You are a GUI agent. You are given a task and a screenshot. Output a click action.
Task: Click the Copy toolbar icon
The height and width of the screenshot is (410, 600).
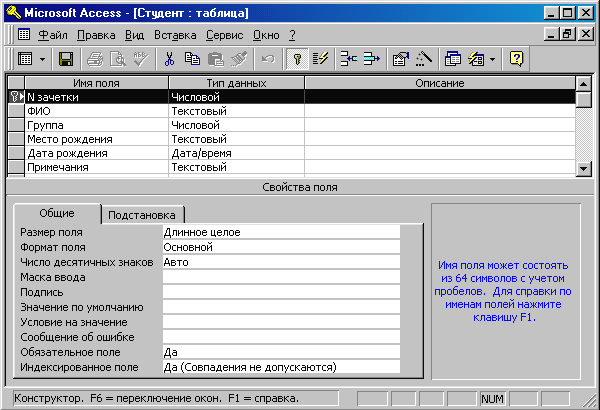(192, 59)
